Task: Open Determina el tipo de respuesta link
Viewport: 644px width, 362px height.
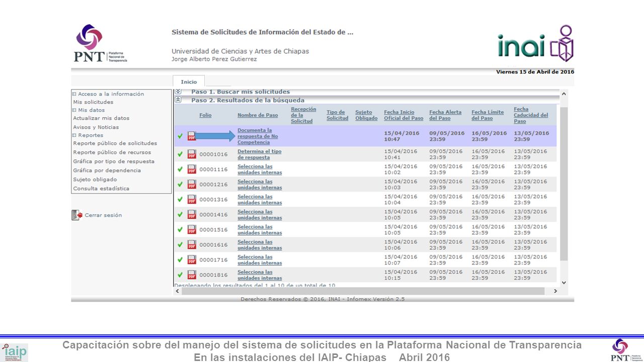Action: point(260,154)
